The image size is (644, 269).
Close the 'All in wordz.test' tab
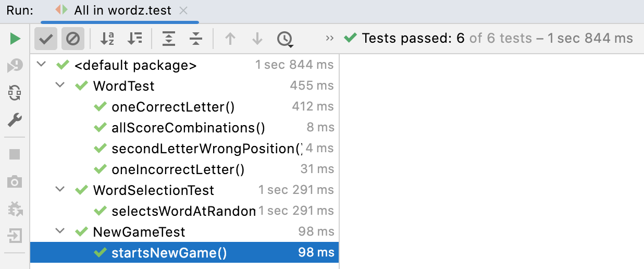click(x=183, y=10)
